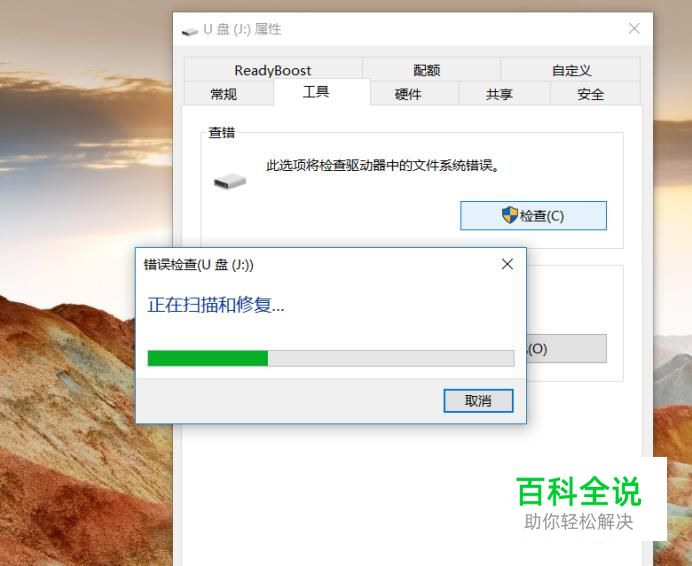
Task: Click the drive icon in the 查错 section
Action: pyautogui.click(x=229, y=181)
